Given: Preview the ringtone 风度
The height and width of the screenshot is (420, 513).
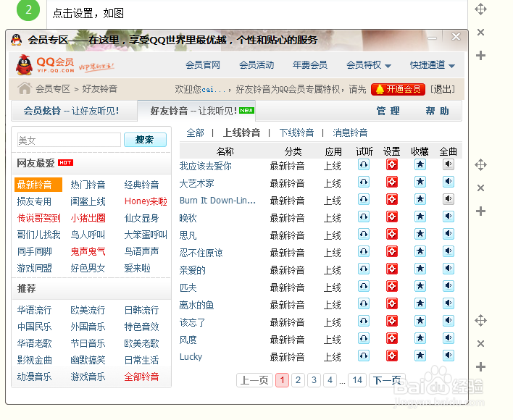Looking at the screenshot, I should 364,338.
